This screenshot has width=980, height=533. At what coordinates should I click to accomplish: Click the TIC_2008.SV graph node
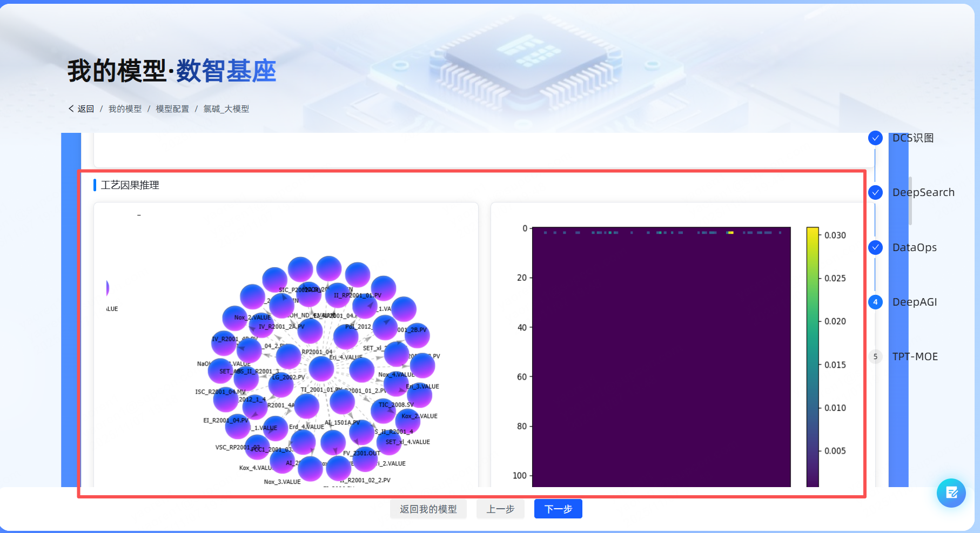pos(383,411)
